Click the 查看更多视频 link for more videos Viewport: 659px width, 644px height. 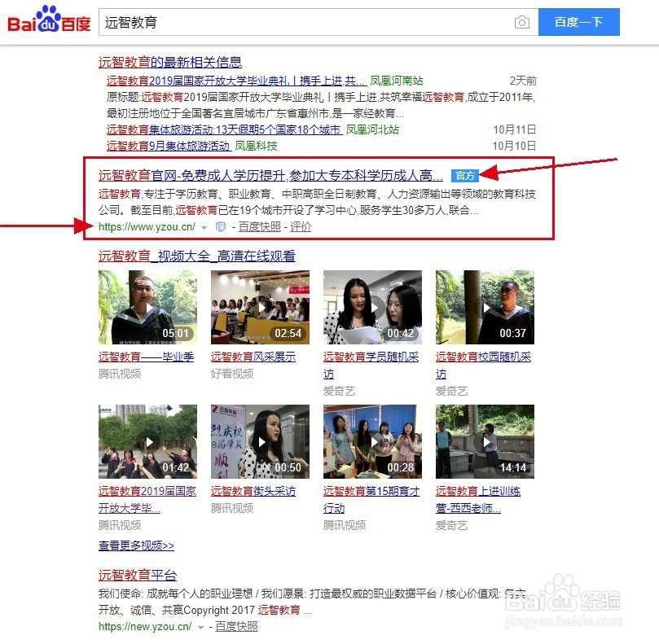coord(135,545)
